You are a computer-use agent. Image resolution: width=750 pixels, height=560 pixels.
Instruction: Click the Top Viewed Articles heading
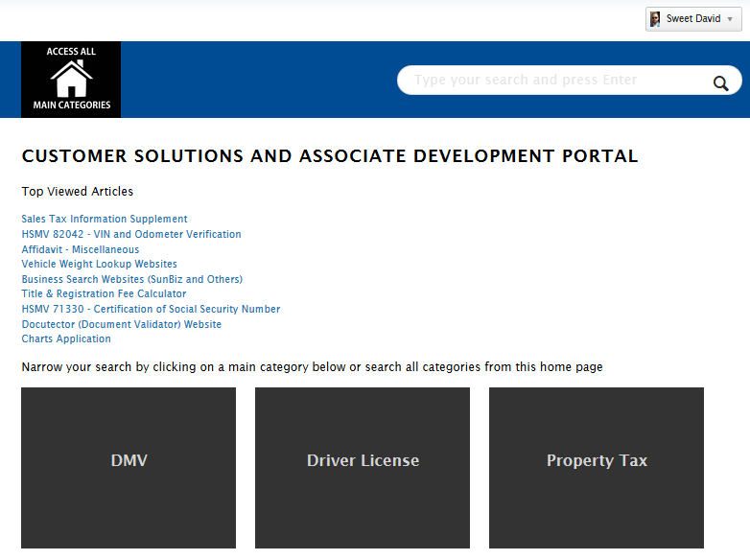(78, 192)
